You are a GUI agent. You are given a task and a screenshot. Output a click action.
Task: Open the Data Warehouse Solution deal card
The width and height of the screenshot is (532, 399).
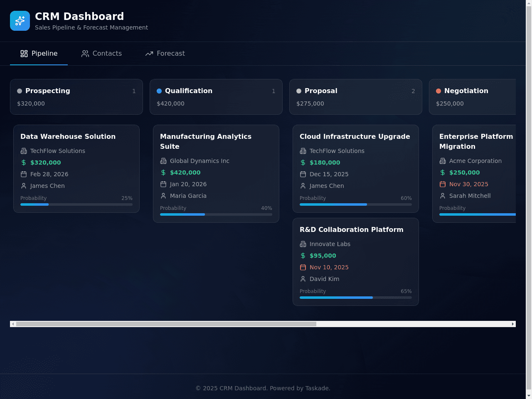click(76, 169)
